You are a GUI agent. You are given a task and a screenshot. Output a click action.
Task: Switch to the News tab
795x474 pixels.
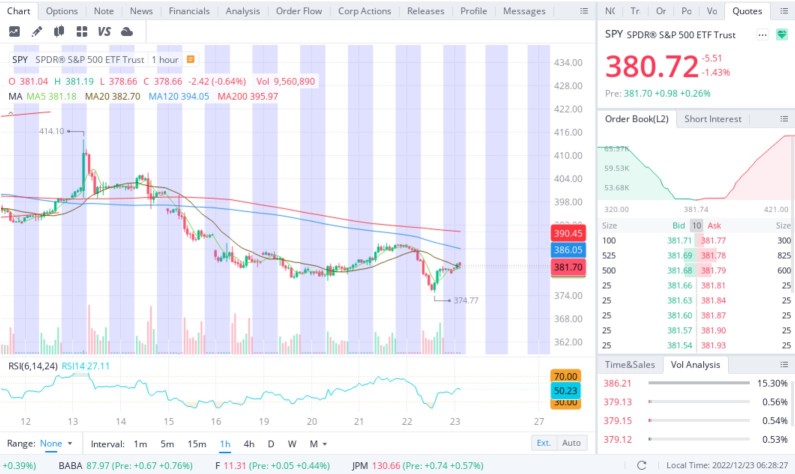(141, 11)
